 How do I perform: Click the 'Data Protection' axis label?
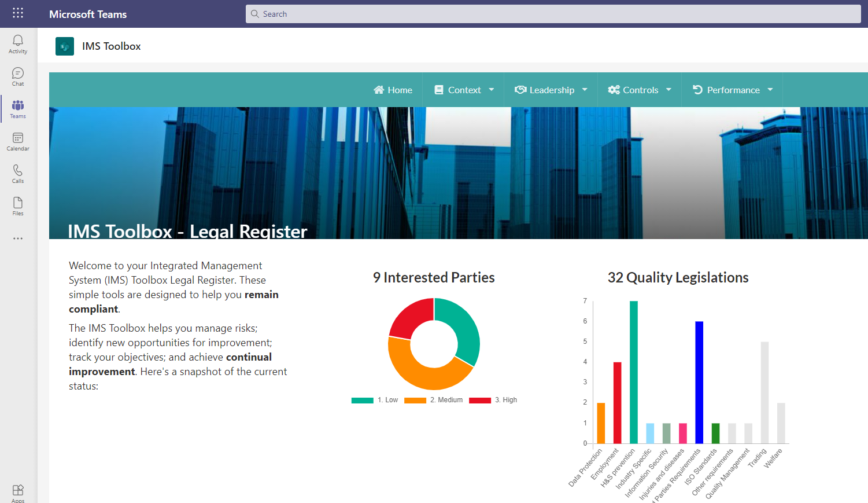585,467
